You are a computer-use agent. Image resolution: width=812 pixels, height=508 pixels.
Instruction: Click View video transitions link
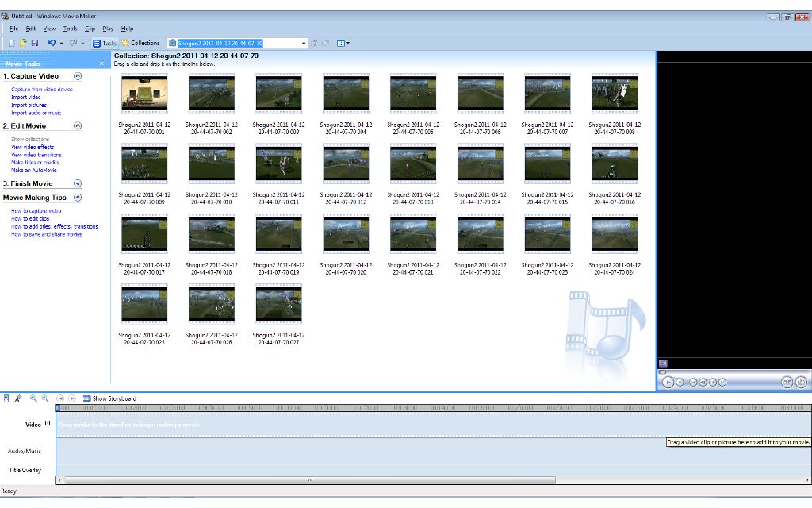point(36,155)
